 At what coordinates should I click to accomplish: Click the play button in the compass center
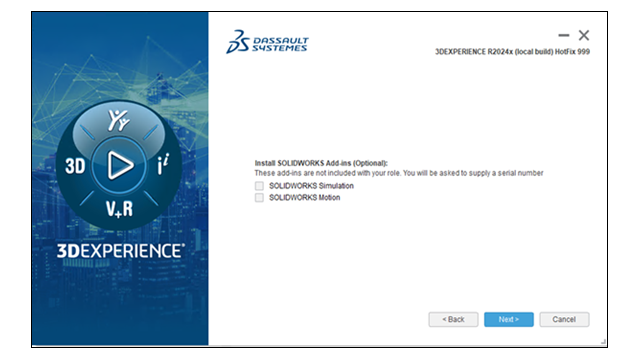pos(119,165)
